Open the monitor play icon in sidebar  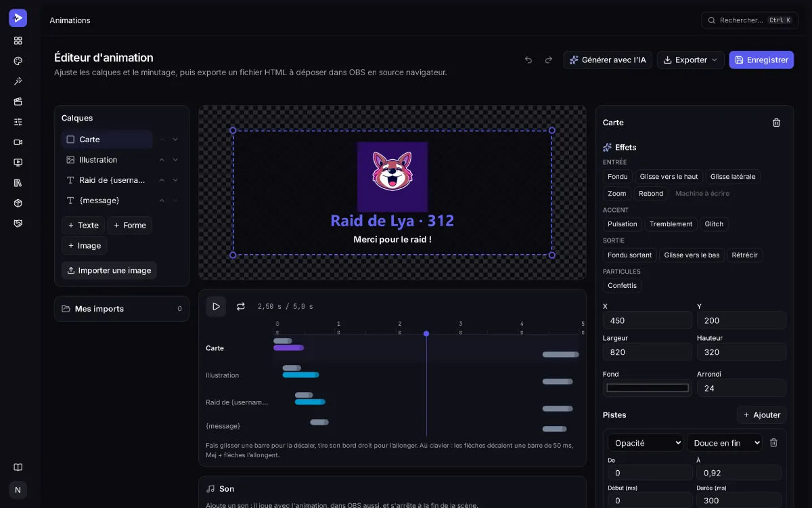coord(18,163)
